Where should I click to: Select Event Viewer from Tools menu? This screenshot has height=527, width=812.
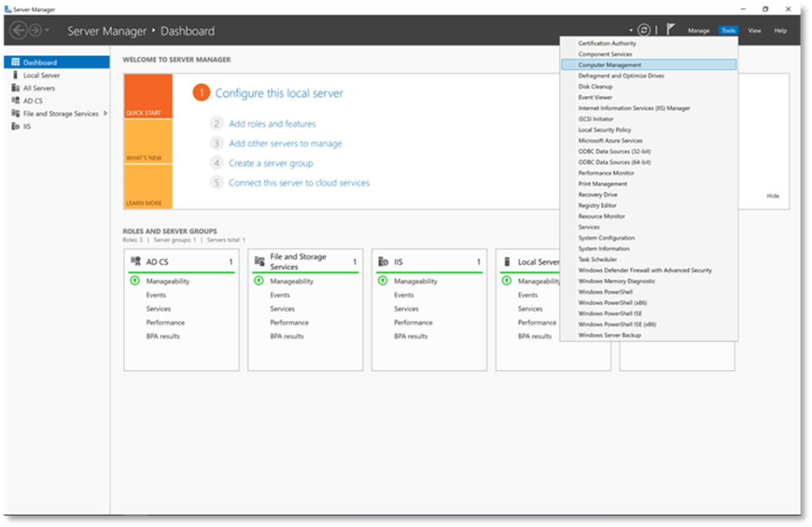click(595, 97)
